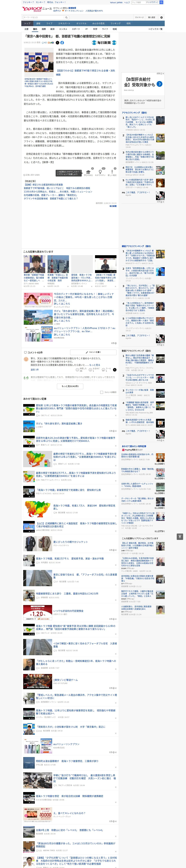186x868 pixels.
Task: Open settings via the gear icon
Action: coord(161,17)
